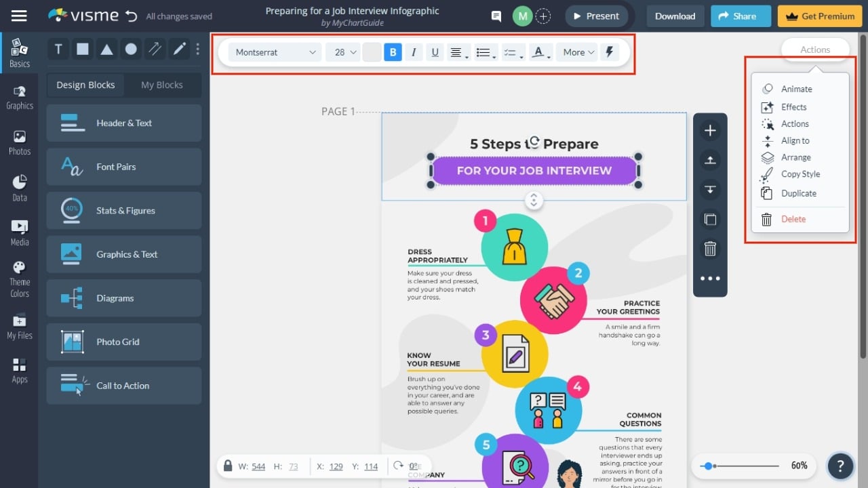868x488 pixels.
Task: Select the square shape tool
Action: pos(83,49)
